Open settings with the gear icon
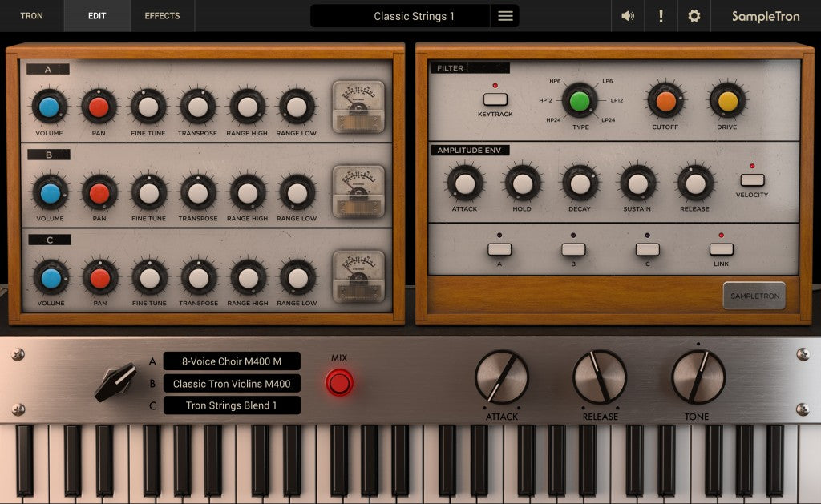821x504 pixels. coord(694,16)
